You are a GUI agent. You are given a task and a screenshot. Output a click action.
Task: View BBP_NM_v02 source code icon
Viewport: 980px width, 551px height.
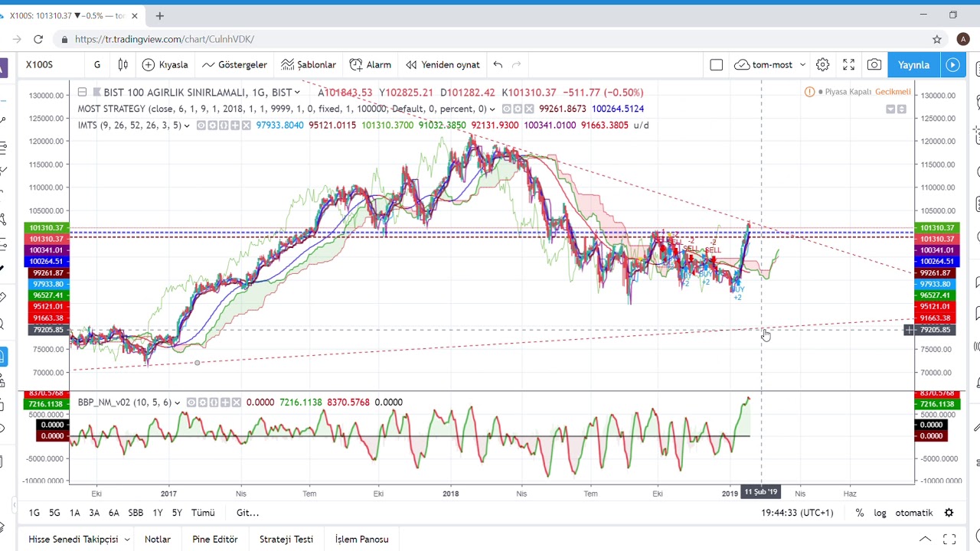coord(214,403)
